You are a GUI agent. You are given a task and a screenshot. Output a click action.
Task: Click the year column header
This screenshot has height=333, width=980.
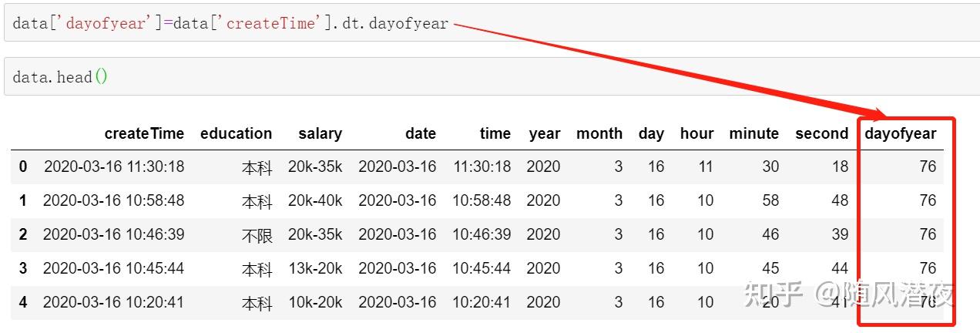(x=545, y=133)
